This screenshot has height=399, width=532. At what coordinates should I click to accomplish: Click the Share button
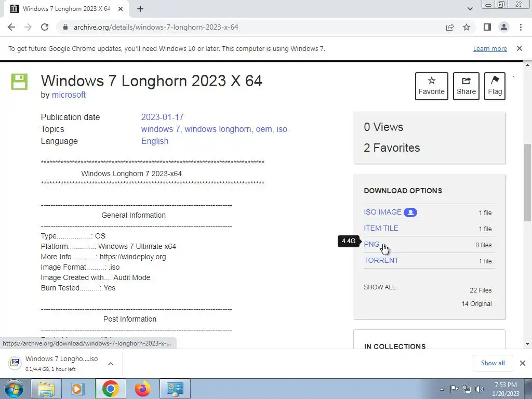(466, 86)
